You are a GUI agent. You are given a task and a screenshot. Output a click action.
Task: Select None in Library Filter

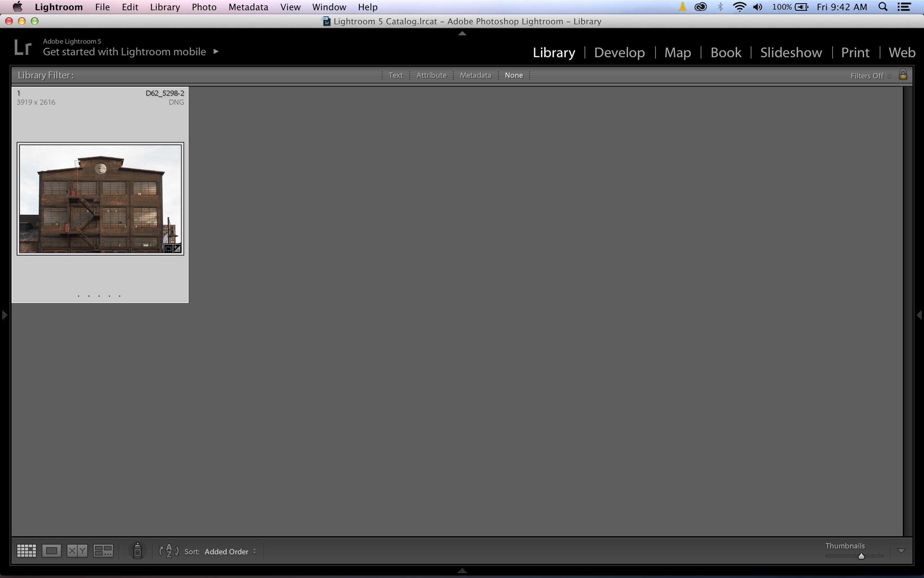pyautogui.click(x=513, y=75)
